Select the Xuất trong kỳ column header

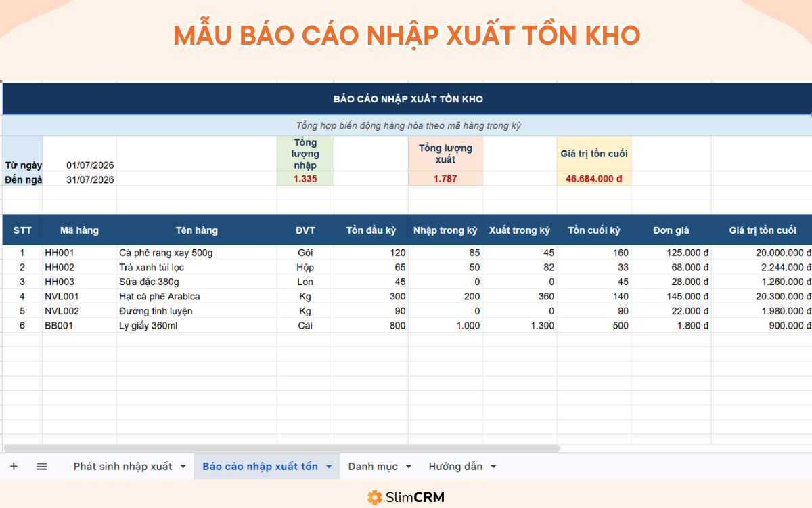(x=520, y=230)
